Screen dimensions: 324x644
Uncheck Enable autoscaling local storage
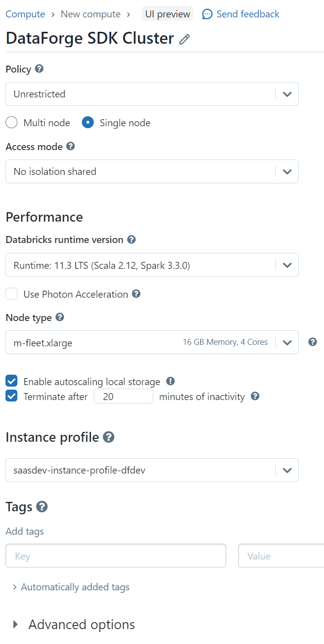[x=11, y=381]
